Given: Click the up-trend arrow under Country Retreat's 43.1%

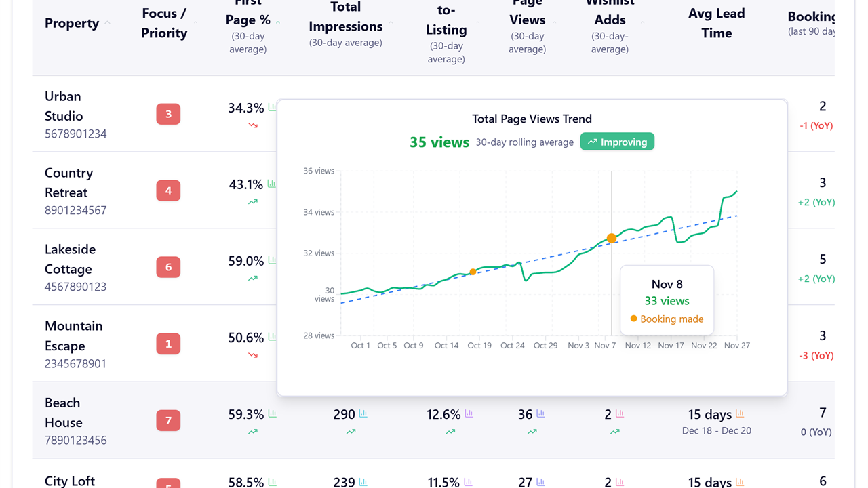Looking at the screenshot, I should click(253, 202).
